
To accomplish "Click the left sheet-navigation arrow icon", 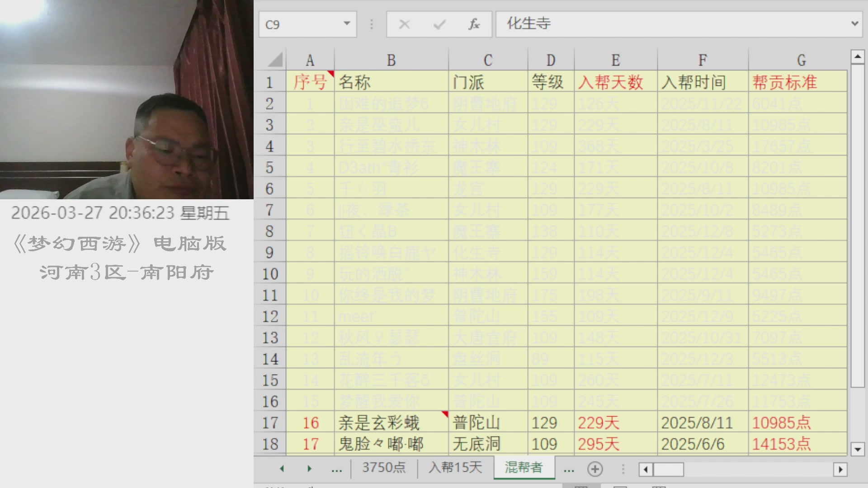I will (x=283, y=469).
